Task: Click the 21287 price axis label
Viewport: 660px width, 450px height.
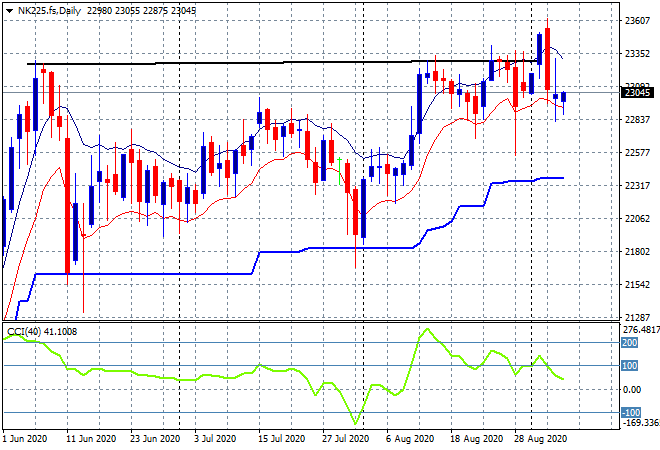Action: click(638, 317)
